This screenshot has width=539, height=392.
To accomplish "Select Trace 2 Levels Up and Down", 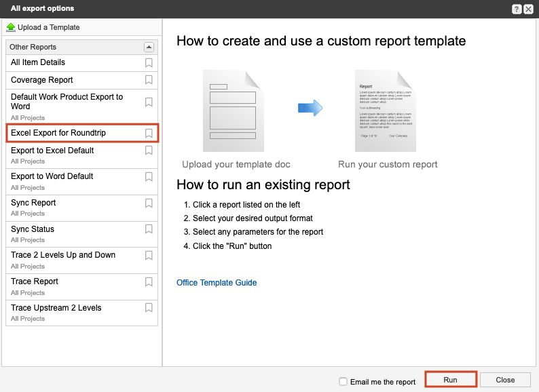I will [x=63, y=255].
